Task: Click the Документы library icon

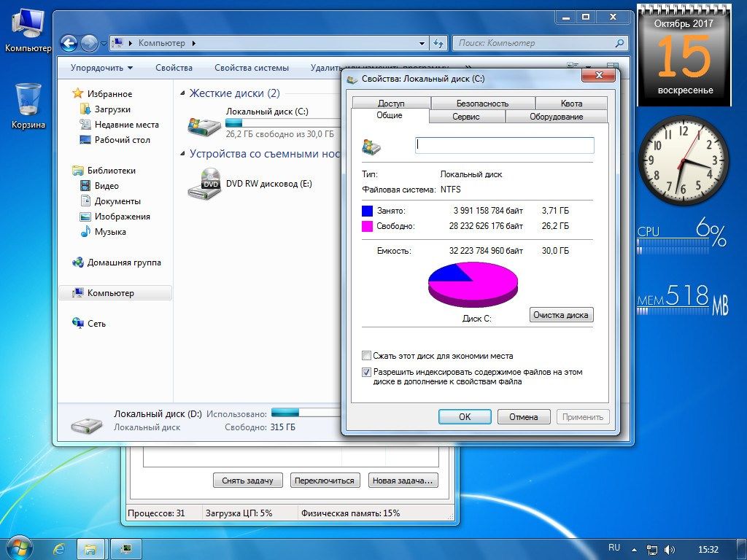Action: tap(85, 201)
